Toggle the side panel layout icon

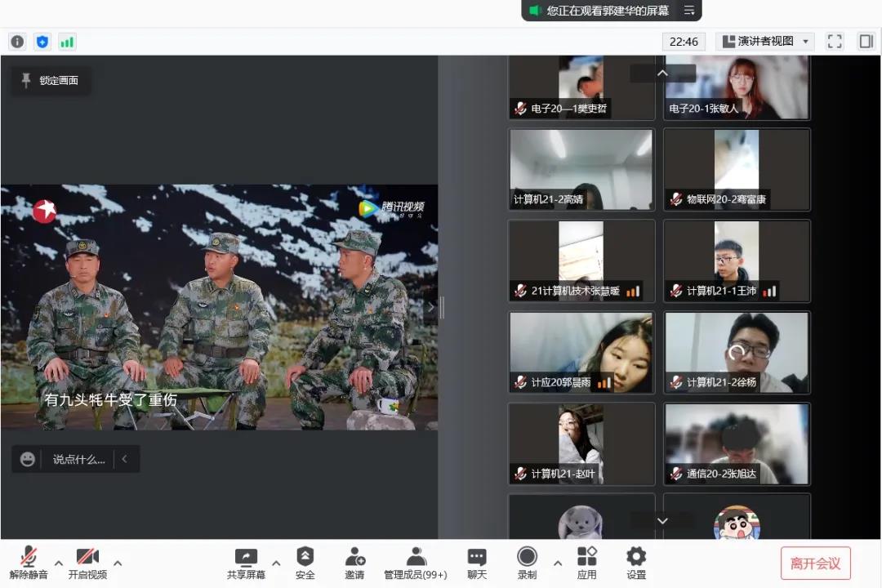click(866, 42)
